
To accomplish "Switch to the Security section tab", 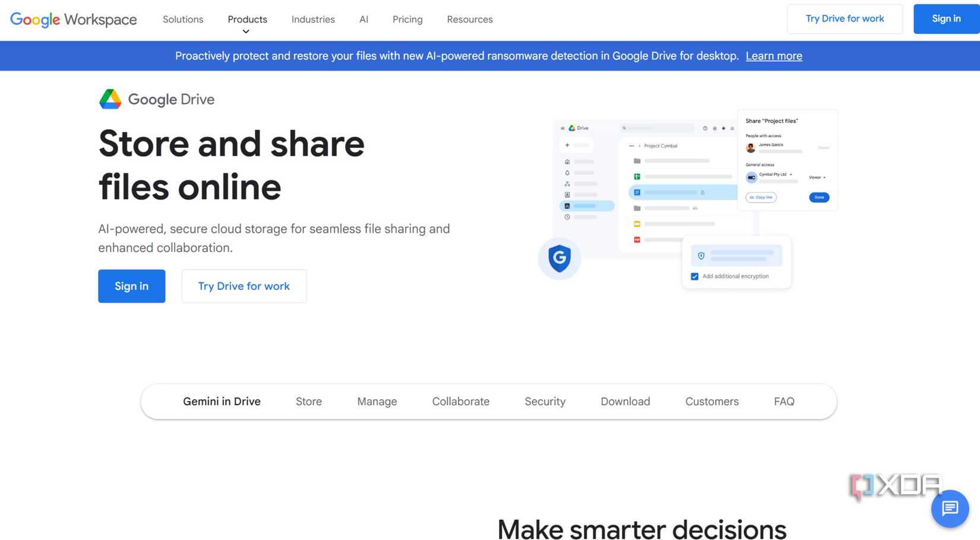I will tap(545, 401).
